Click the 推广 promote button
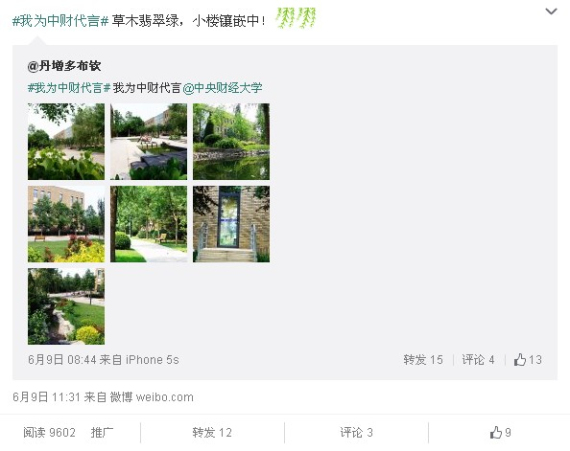570x451 pixels. [102, 432]
